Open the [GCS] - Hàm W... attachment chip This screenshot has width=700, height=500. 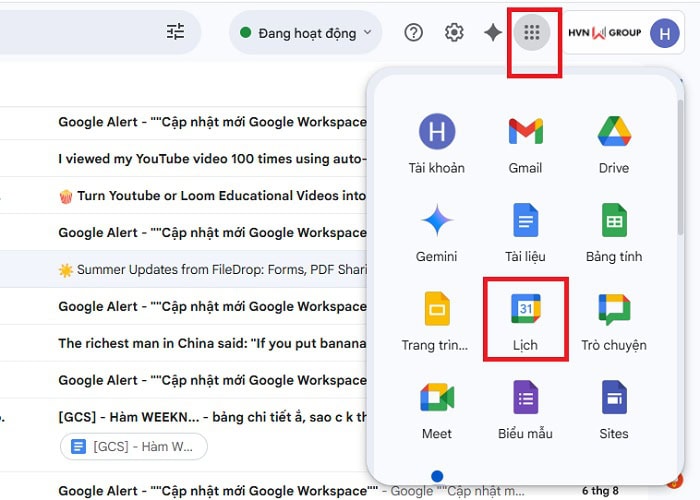[134, 446]
